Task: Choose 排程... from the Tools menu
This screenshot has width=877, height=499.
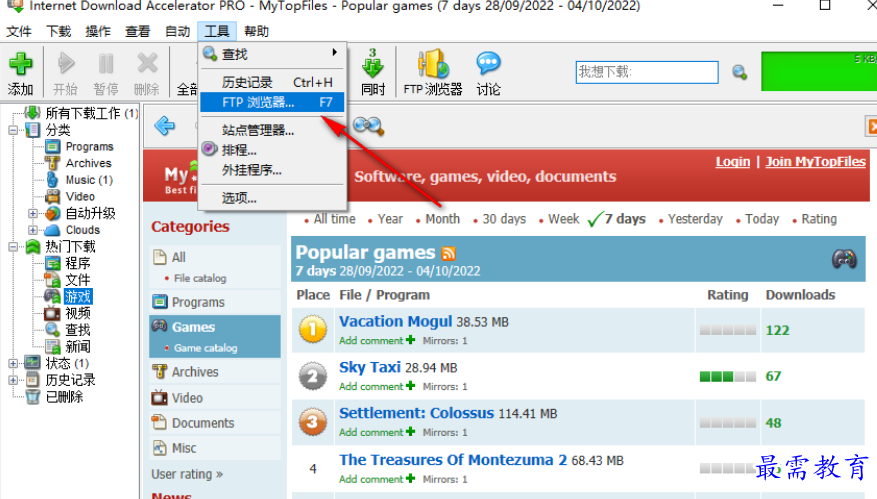Action: coord(272,150)
